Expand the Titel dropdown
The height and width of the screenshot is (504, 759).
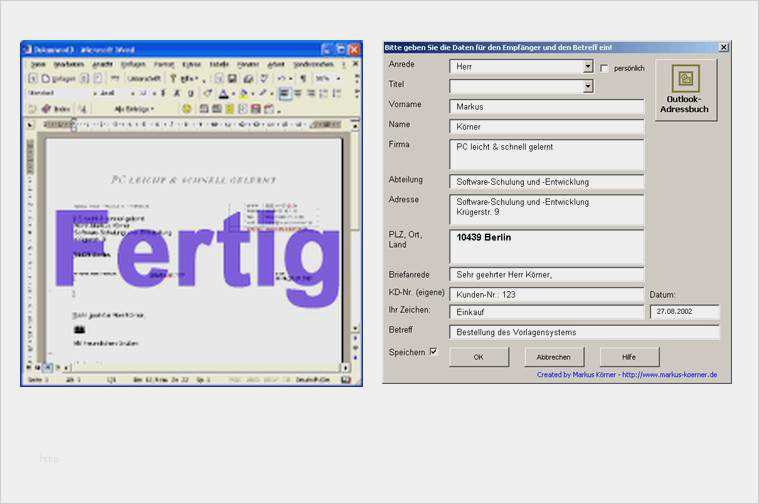588,86
